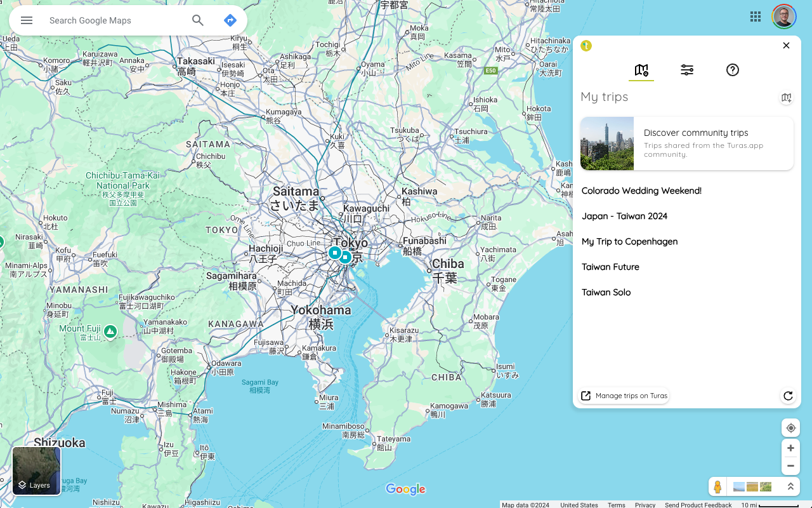The height and width of the screenshot is (508, 812).
Task: Click the Mount Fuji mountain marker
Action: [x=110, y=331]
